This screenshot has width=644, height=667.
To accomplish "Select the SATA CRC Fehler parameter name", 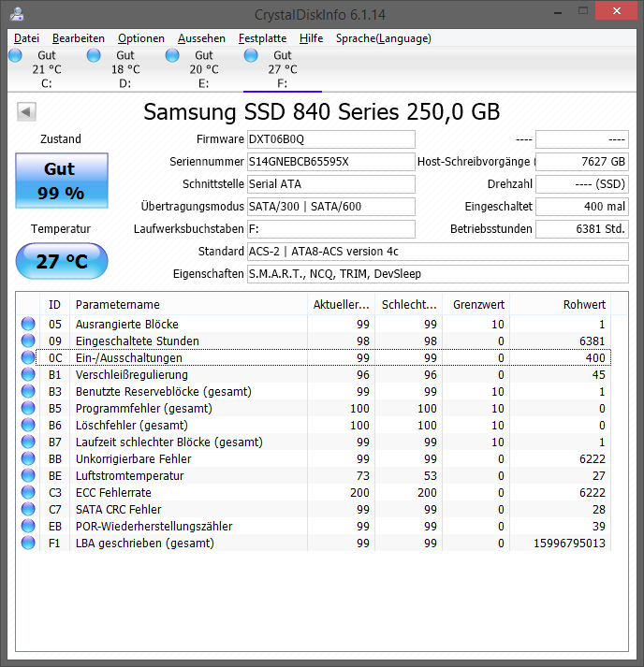I will click(x=118, y=510).
